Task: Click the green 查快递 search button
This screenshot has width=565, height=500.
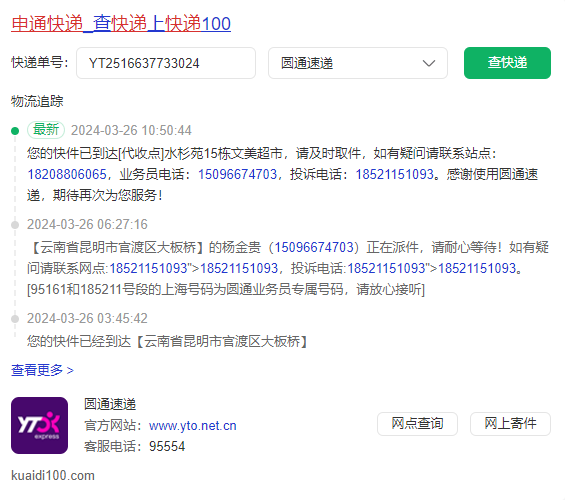Action: coord(507,63)
